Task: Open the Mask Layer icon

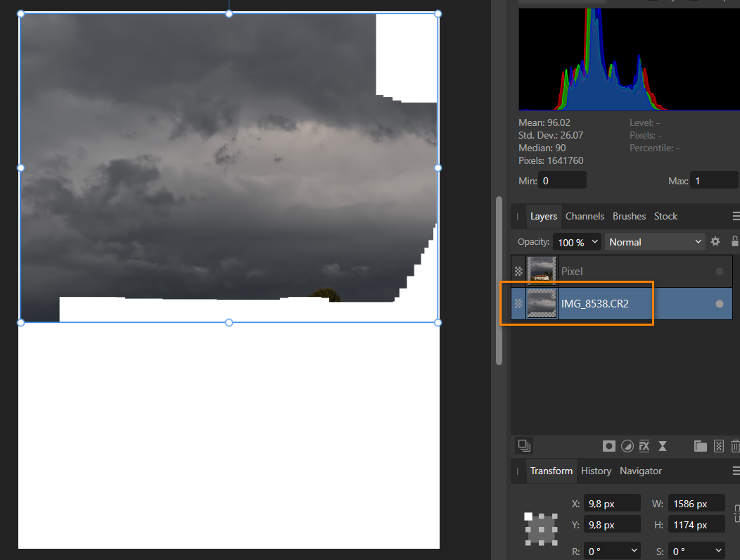Action: [x=609, y=446]
